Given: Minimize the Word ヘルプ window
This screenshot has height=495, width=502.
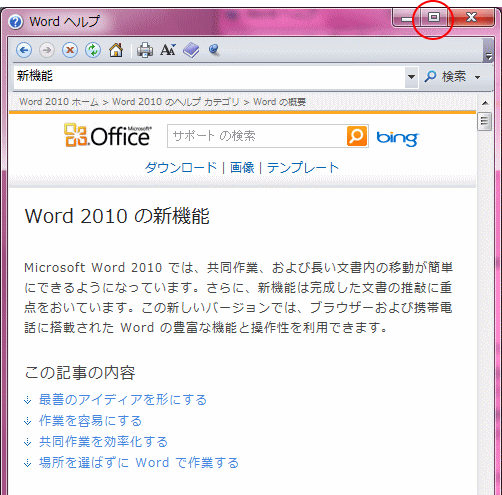Looking at the screenshot, I should [x=406, y=17].
